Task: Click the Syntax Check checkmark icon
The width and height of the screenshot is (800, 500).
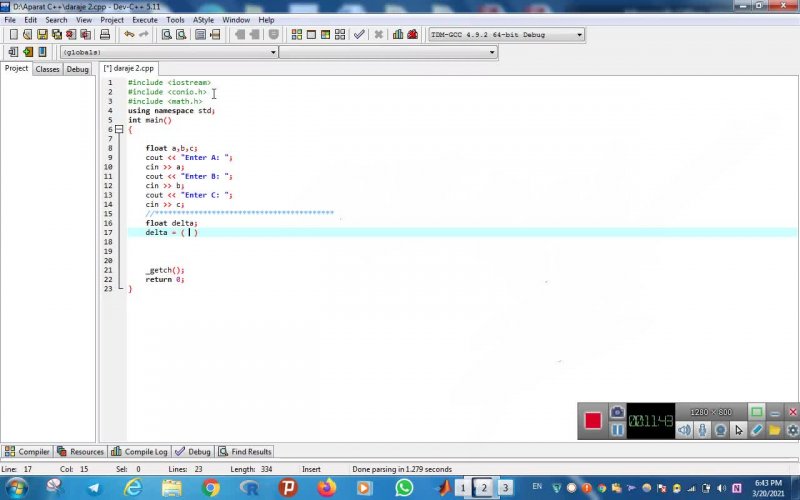Action: pyautogui.click(x=359, y=35)
